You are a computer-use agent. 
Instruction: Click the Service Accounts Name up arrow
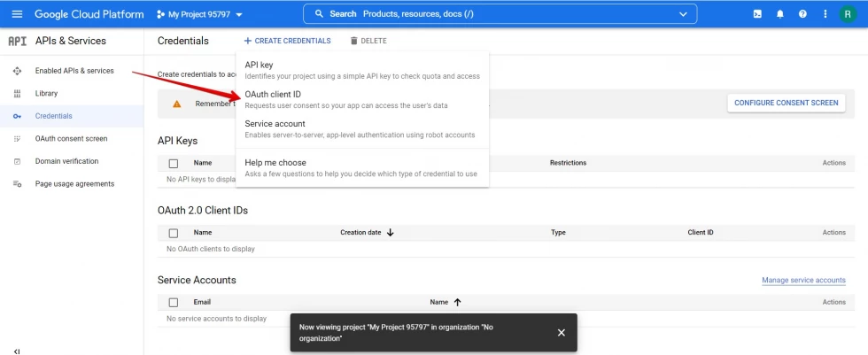457,303
